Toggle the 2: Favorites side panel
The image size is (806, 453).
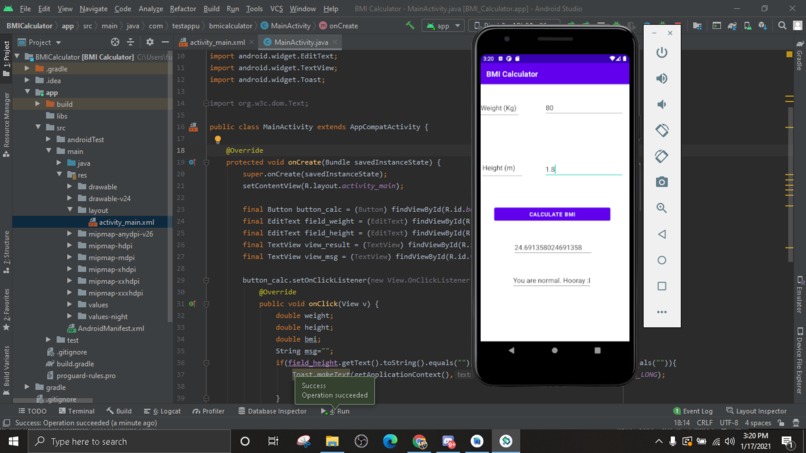point(6,310)
